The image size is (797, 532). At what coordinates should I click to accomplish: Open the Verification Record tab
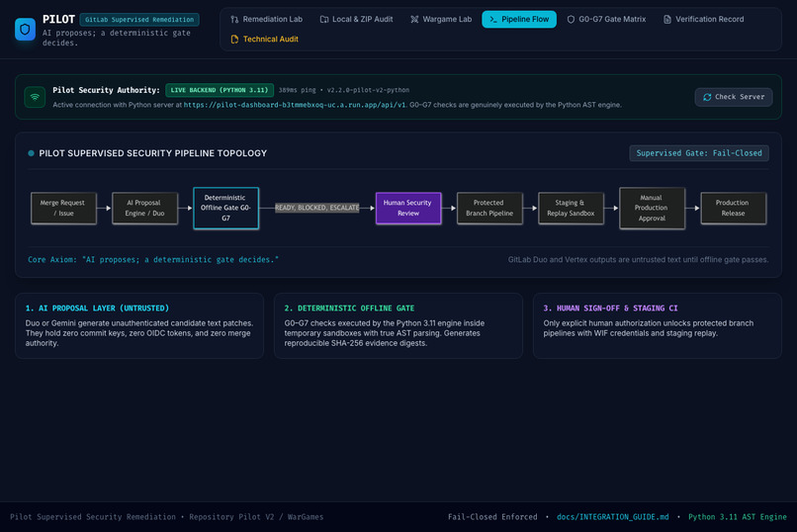click(x=703, y=20)
